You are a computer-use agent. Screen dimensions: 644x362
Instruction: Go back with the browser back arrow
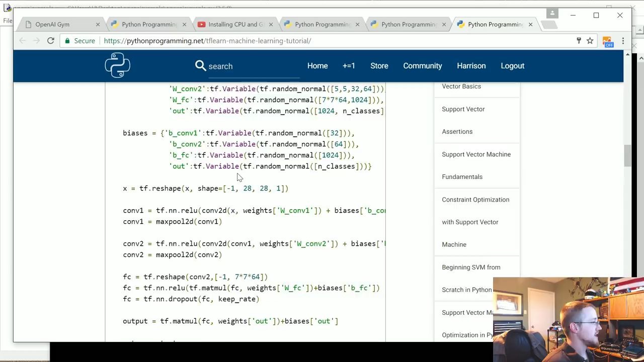pyautogui.click(x=22, y=41)
